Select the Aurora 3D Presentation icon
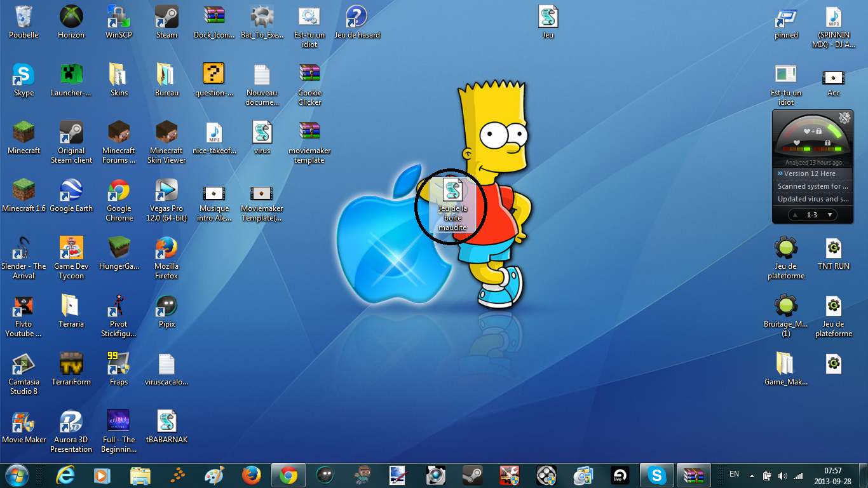This screenshot has width=868, height=488. (x=71, y=431)
